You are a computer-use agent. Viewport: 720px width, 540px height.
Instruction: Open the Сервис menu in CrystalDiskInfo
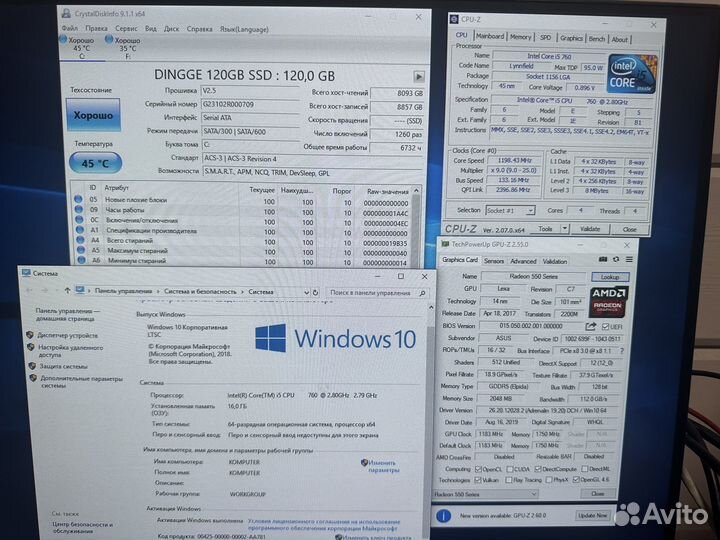click(x=126, y=28)
